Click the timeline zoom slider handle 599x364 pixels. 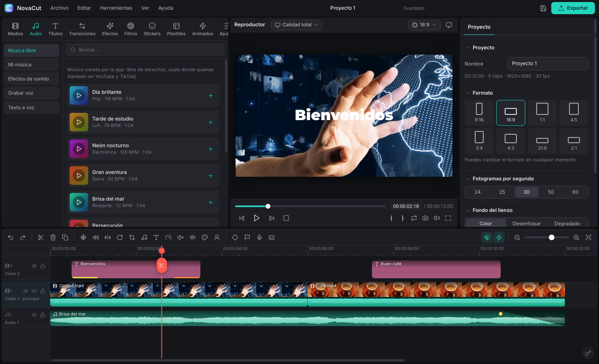click(552, 237)
